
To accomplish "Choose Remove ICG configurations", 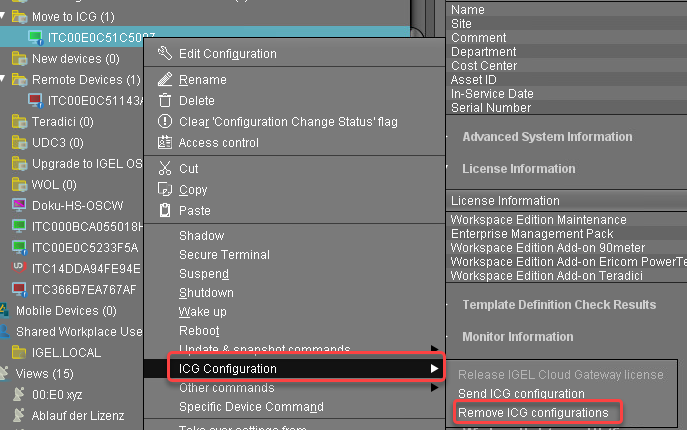I will click(x=532, y=412).
